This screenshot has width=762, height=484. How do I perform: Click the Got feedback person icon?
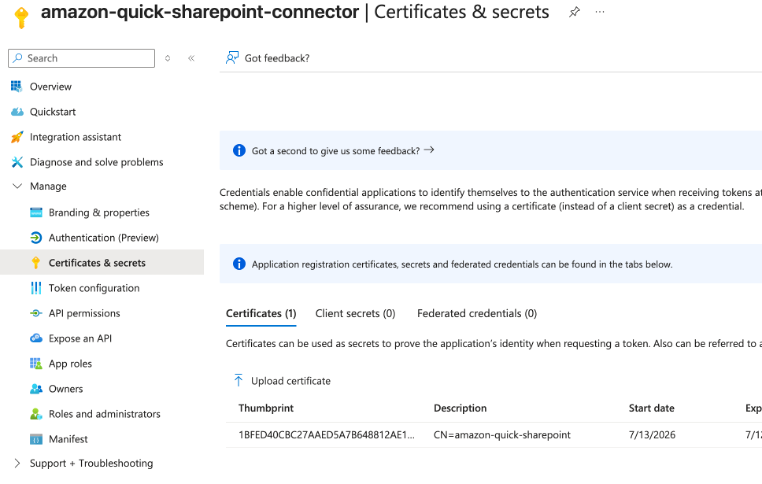tap(232, 58)
